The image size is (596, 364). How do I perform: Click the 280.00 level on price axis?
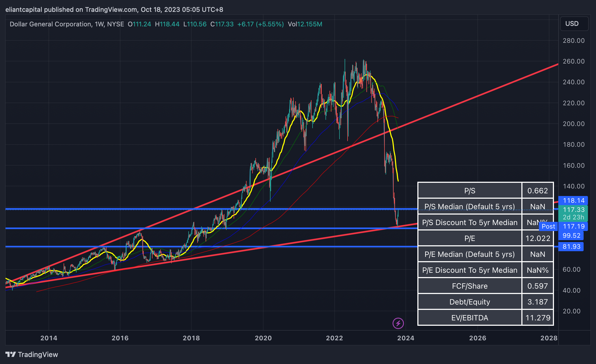(x=573, y=41)
